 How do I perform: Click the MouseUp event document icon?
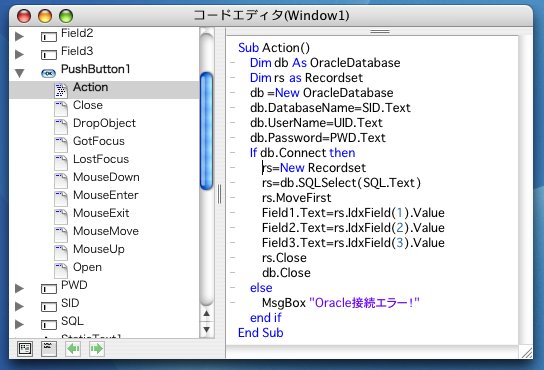61,253
